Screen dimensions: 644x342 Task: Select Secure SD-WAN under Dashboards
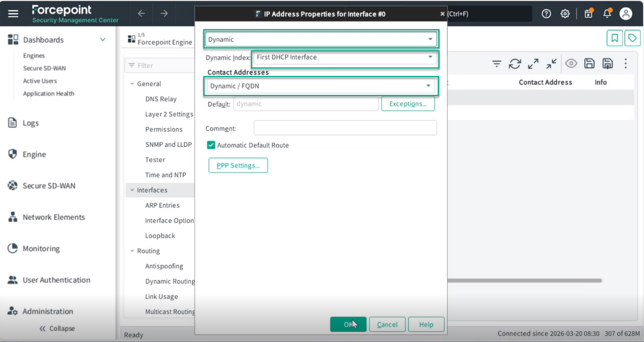click(45, 68)
